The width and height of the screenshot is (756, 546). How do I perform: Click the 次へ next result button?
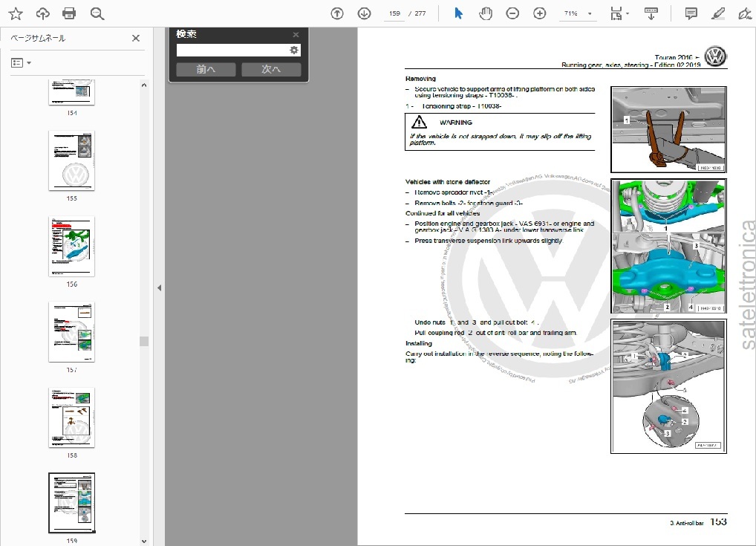point(271,69)
